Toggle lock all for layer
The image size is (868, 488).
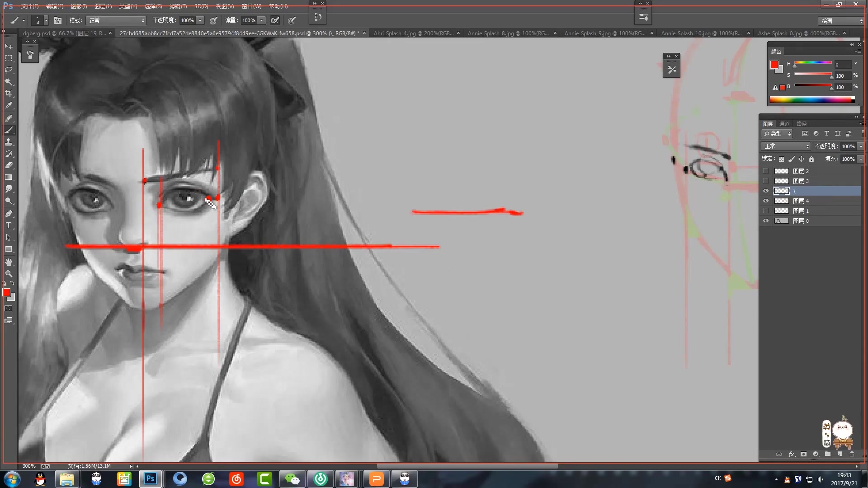pos(811,159)
